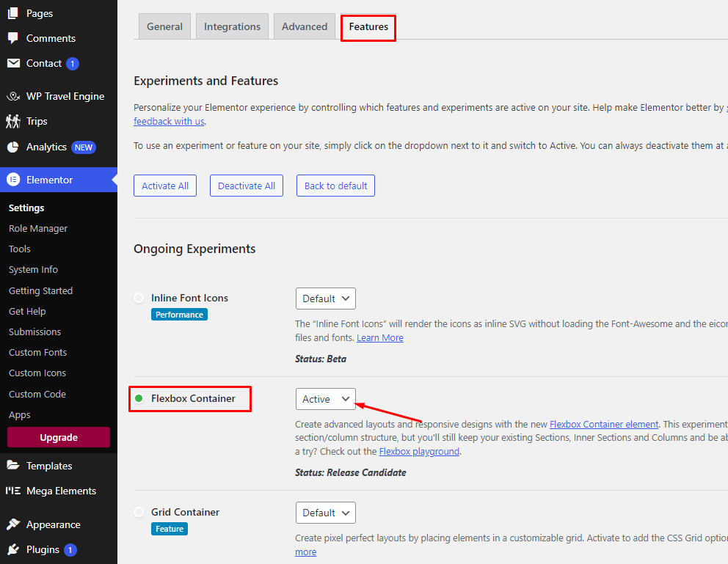Screen dimensions: 728x564
Task: Click Flexbox Container green status indicator
Action: (139, 398)
